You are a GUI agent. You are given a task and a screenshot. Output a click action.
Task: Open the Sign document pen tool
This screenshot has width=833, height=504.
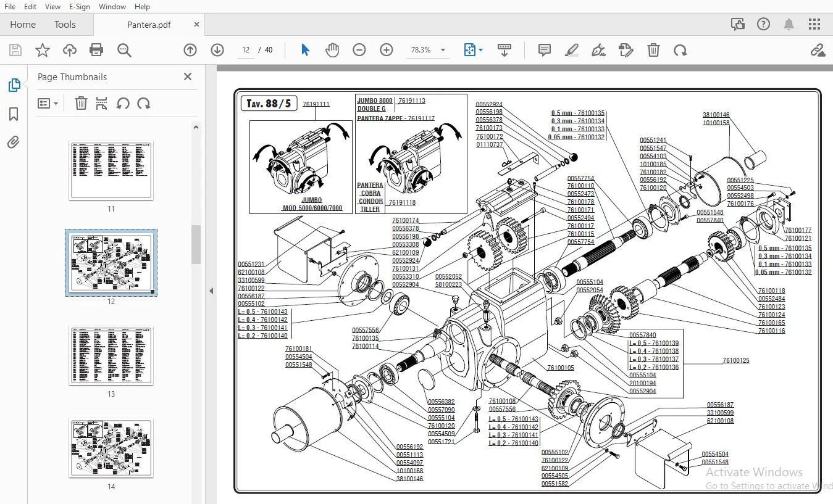coord(598,50)
